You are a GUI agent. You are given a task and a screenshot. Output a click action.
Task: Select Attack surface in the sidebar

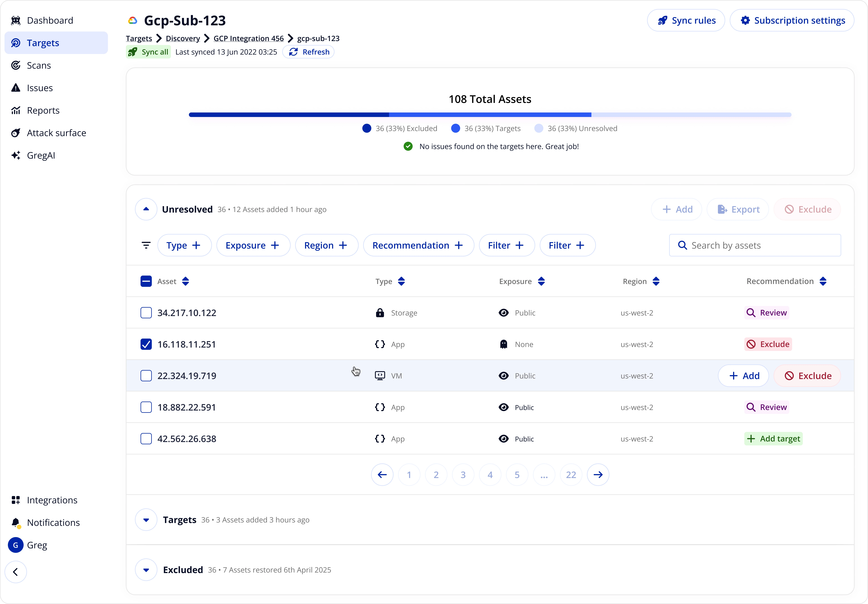tap(56, 133)
